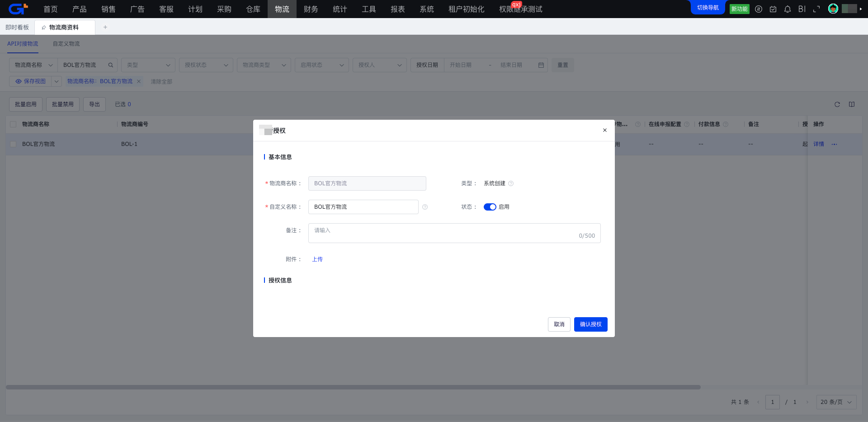Image resolution: width=868 pixels, height=422 pixels.
Task: Expand the 物流商类型 filter dropdown
Action: [x=264, y=65]
